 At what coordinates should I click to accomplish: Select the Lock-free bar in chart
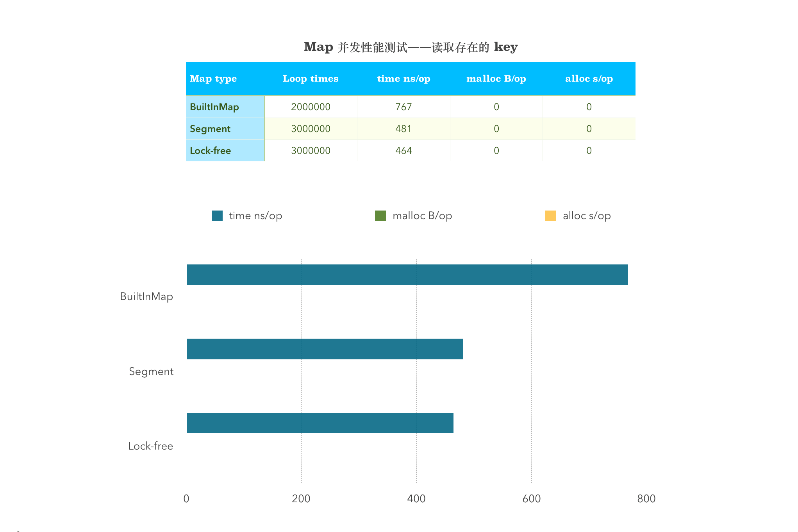coord(320,423)
